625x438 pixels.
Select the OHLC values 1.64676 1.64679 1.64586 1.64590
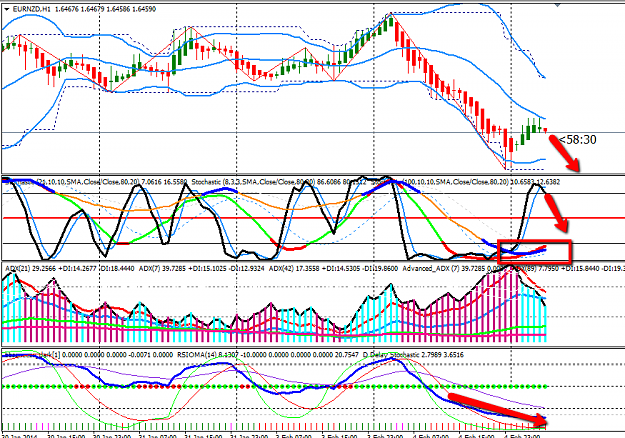click(105, 9)
